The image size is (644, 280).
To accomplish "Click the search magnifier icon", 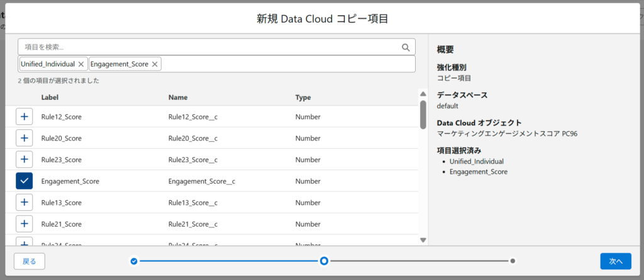I will pos(406,47).
